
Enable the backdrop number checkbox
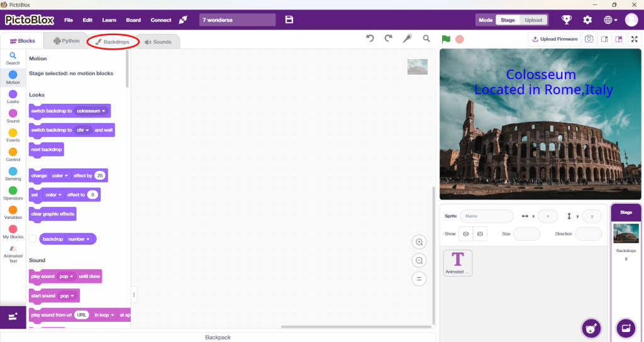[x=33, y=239]
